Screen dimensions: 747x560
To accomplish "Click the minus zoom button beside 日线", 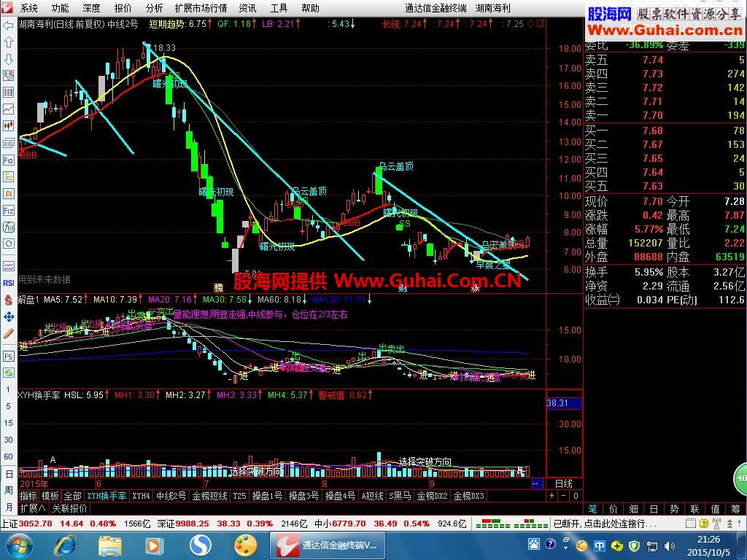I will click(564, 496).
